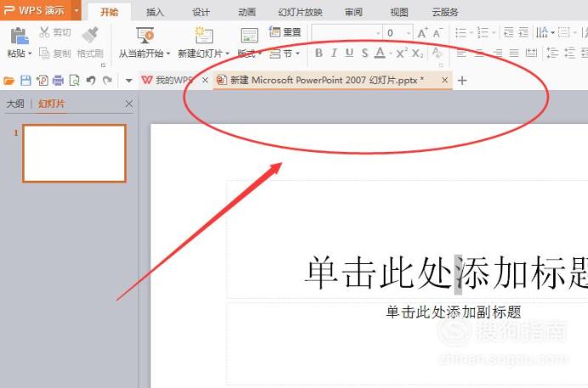Close the PowerPoint 2007 幻灯片.pptx tab
This screenshot has width=588, height=388.
pyautogui.click(x=444, y=80)
